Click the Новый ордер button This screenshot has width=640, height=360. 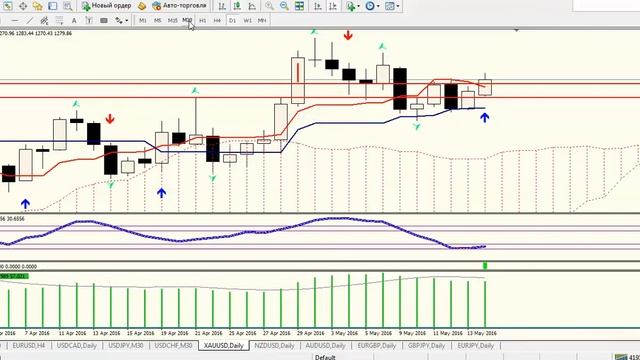(x=106, y=6)
